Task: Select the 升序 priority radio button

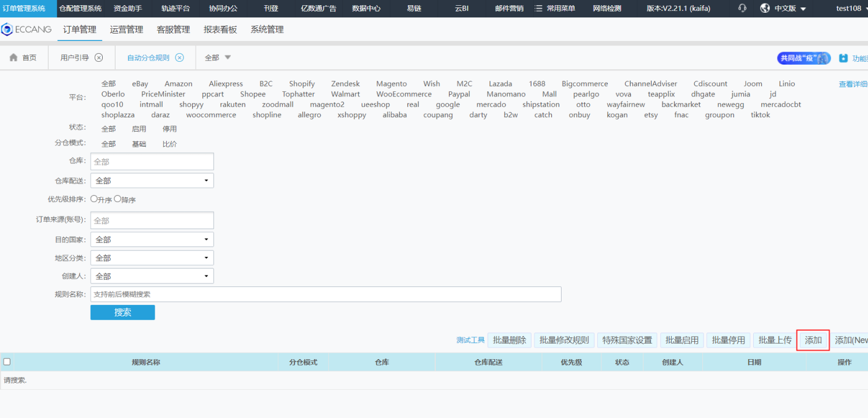Action: (x=94, y=199)
